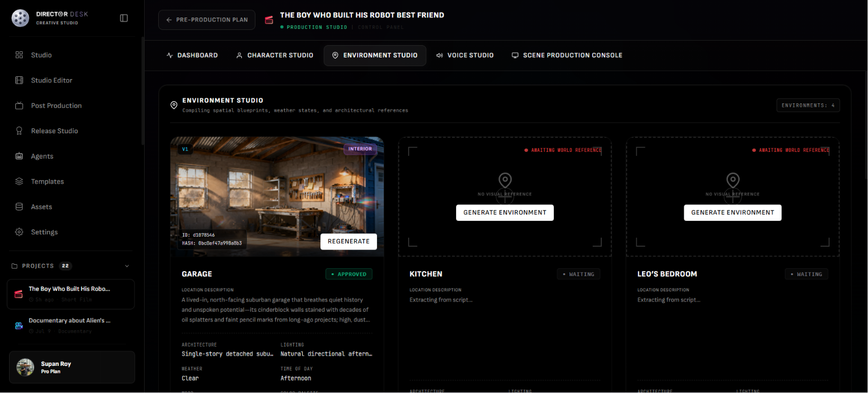Click the sidebar vertical scrollbar

coord(142,90)
